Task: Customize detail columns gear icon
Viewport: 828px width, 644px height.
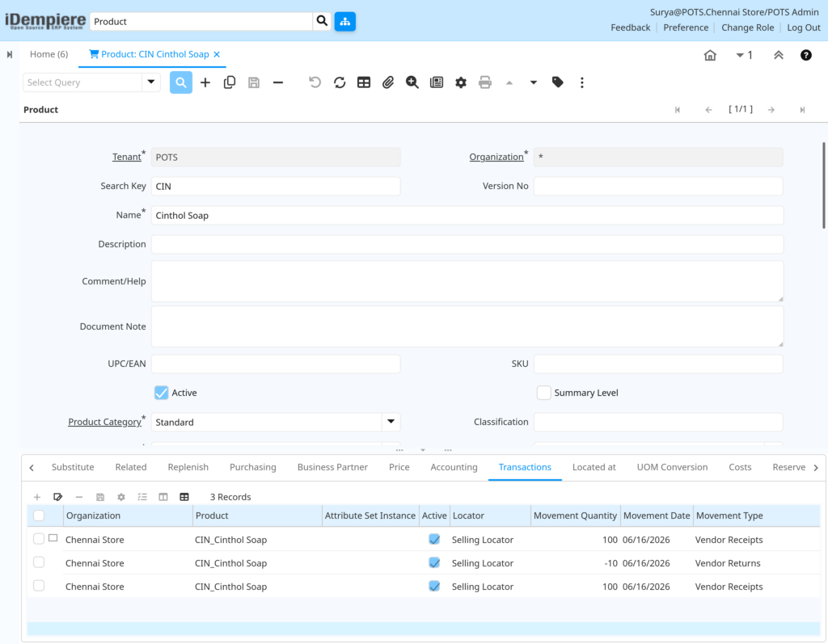Action: coord(121,497)
